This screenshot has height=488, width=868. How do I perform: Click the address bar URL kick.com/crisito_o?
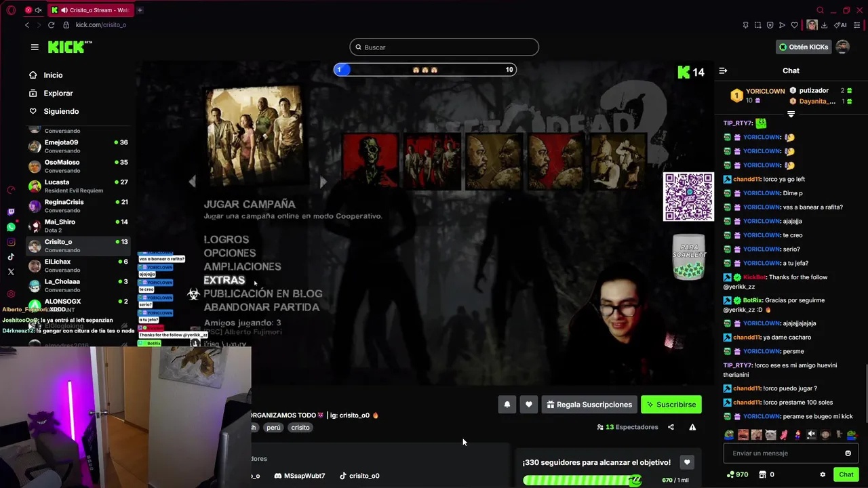tap(101, 25)
